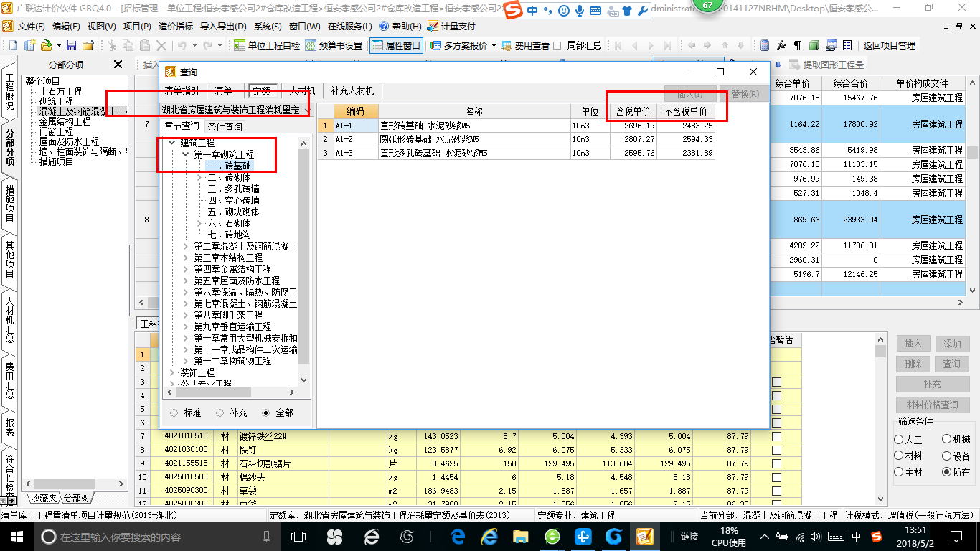Screen dimensions: 980x551
Task: Click the green 3D cube toolbar icon
Action: pyautogui.click(x=814, y=45)
